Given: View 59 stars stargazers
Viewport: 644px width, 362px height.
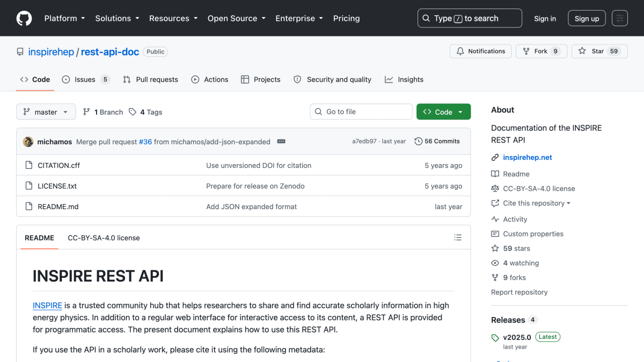Looking at the screenshot, I should pos(510,248).
